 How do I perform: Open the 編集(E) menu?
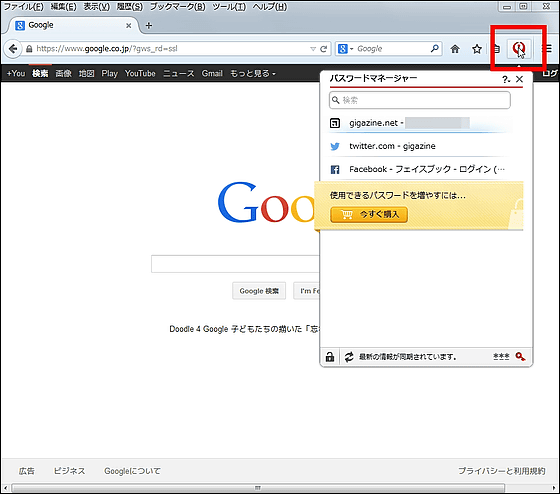click(63, 6)
